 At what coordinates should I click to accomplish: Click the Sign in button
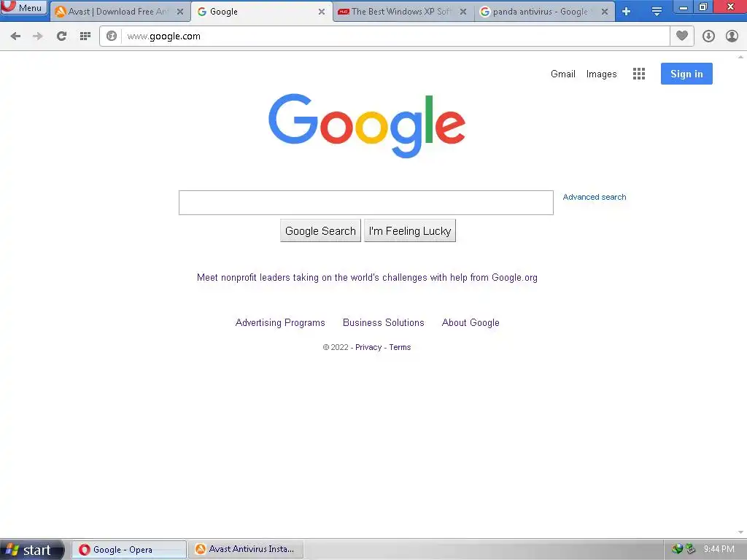pyautogui.click(x=686, y=74)
